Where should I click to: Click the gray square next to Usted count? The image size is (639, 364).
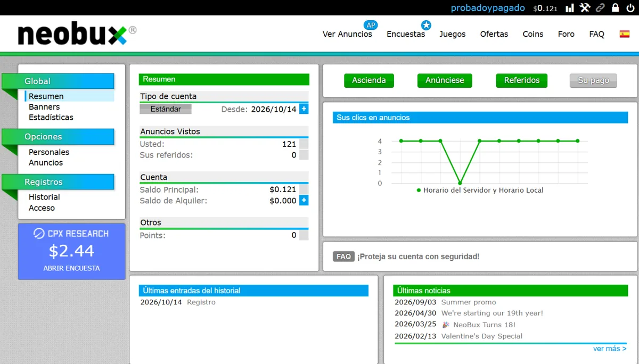[x=304, y=144]
